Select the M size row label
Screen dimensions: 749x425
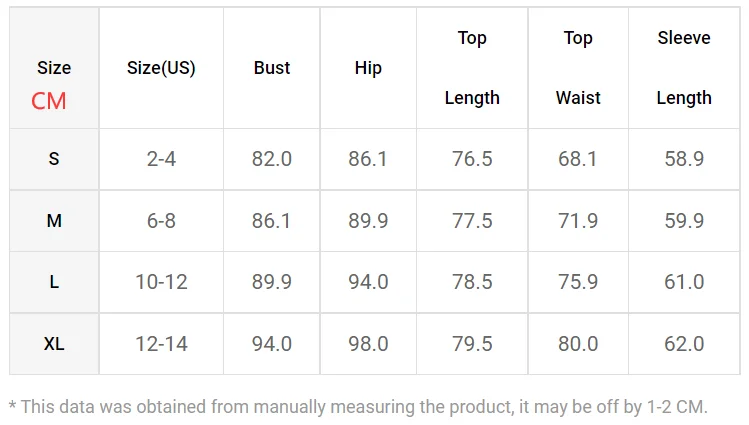[x=54, y=221]
